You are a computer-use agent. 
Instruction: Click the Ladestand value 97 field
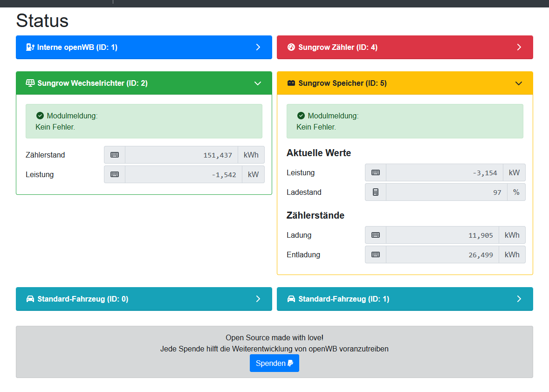coord(446,192)
